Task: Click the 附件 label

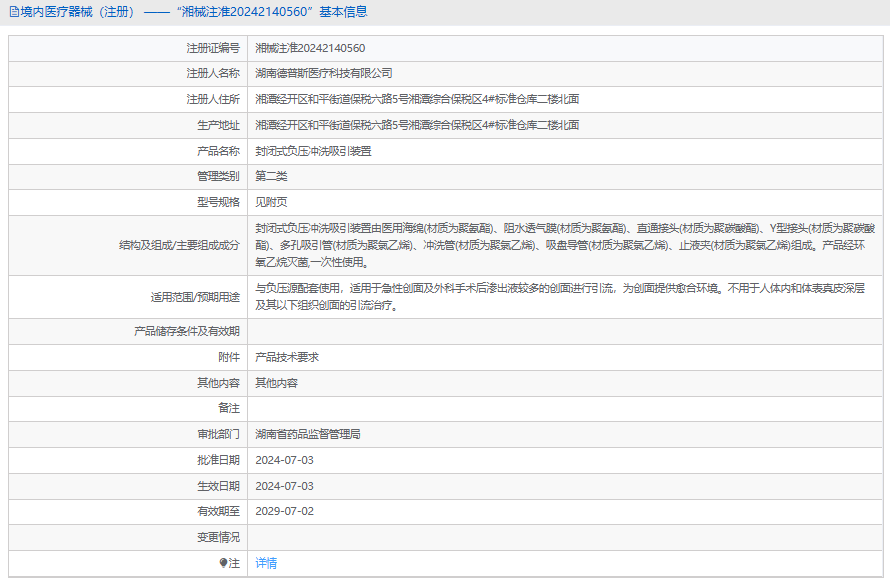Action: click(229, 357)
